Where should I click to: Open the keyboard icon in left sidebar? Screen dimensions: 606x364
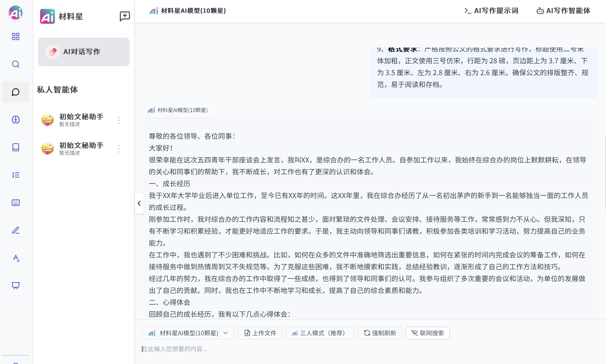tap(16, 203)
